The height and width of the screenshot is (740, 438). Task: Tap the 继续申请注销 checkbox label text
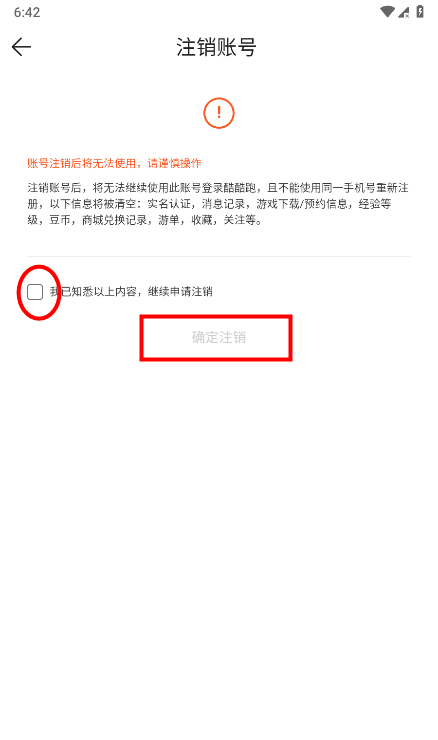coord(180,292)
